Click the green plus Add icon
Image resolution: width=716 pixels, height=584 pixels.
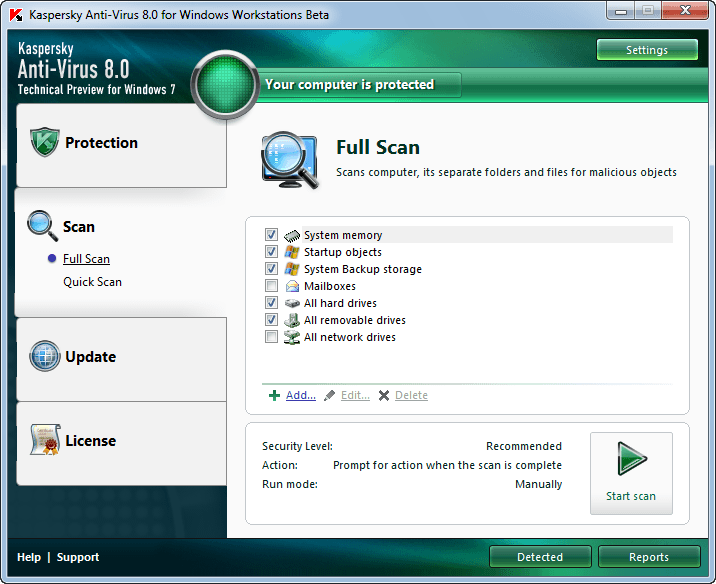click(274, 395)
